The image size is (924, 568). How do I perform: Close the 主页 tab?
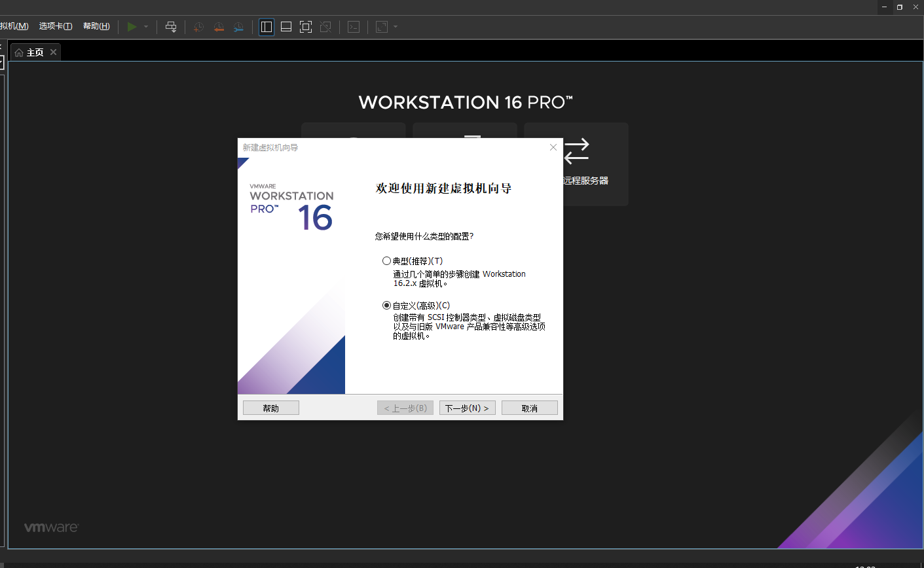click(54, 52)
